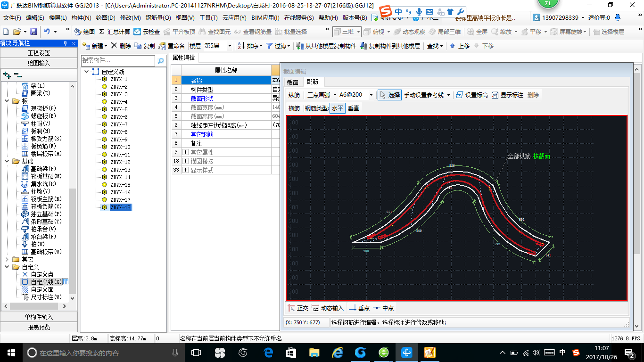Click 屏幕旋转 screen rotation tool
Screen dimensions: 644x362
[x=568, y=32]
